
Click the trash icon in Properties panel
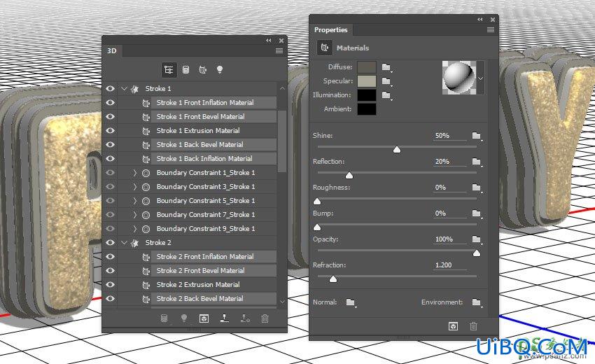click(473, 326)
